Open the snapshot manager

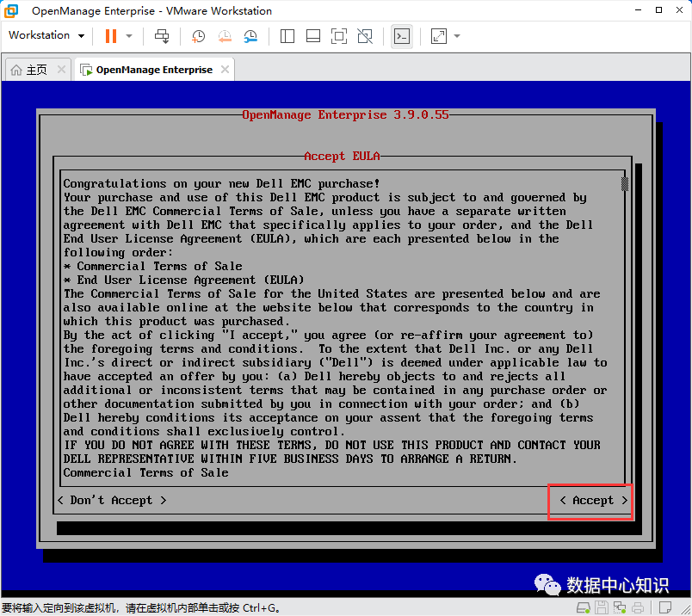(250, 36)
